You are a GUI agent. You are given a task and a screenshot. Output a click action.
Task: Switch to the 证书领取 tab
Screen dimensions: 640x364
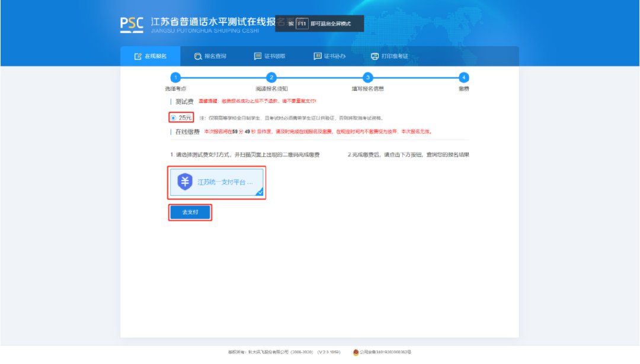pos(270,56)
